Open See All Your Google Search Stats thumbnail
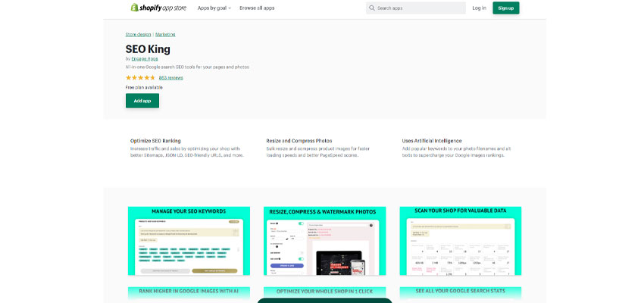 point(461,295)
